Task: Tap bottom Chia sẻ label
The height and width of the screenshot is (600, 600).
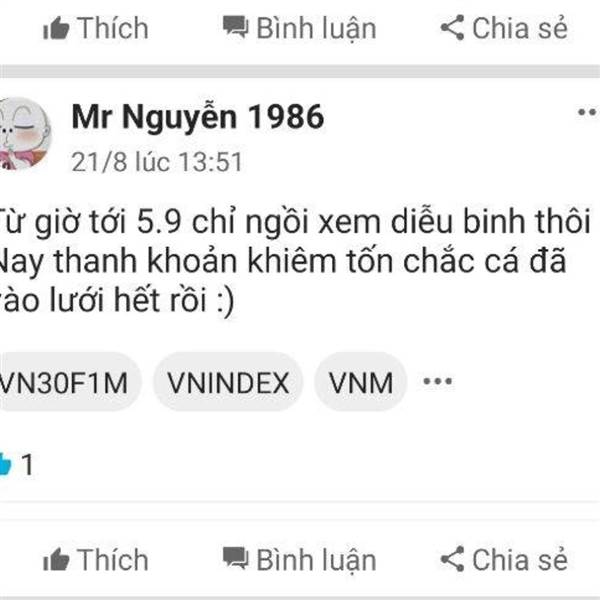Action: click(x=520, y=560)
